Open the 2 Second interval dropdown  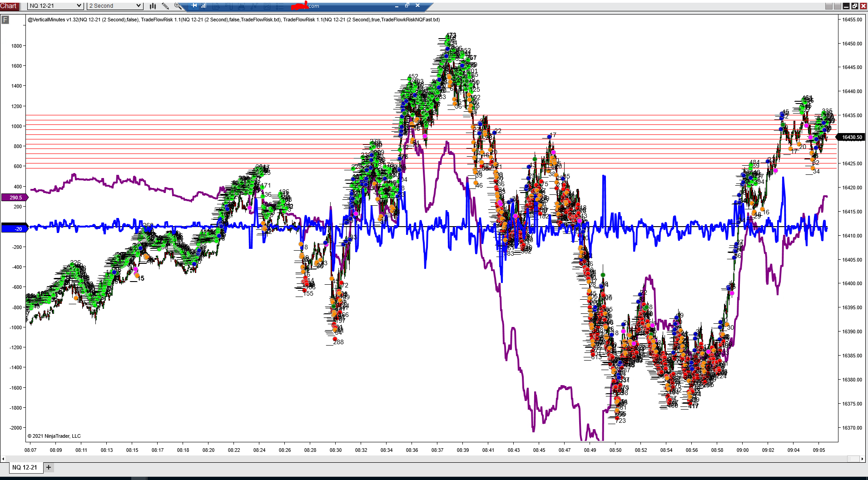click(115, 6)
